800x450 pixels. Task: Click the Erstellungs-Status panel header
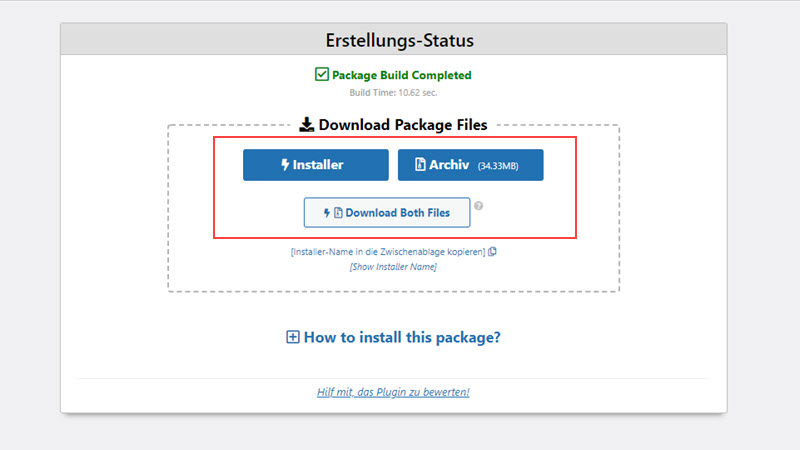[x=394, y=39]
